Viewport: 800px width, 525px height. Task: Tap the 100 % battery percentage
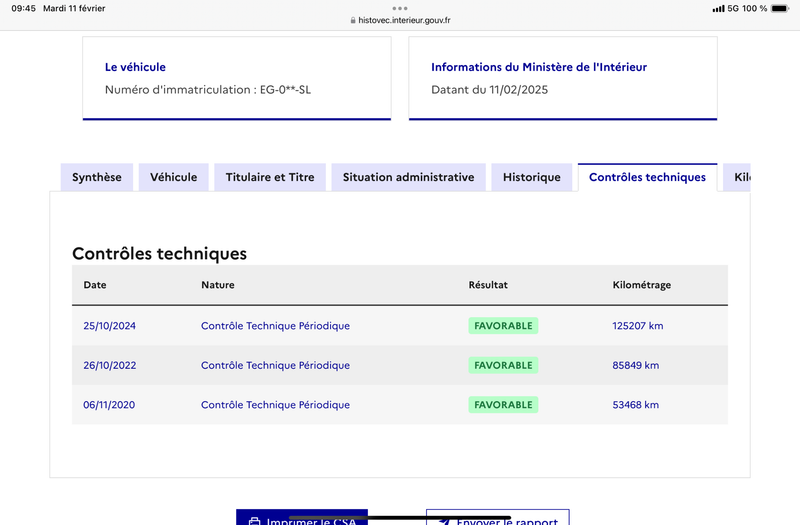(755, 8)
